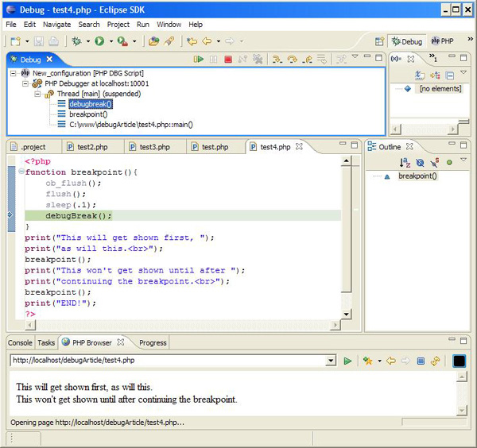
Task: Click the Save icon in main toolbar
Action: click(41, 41)
